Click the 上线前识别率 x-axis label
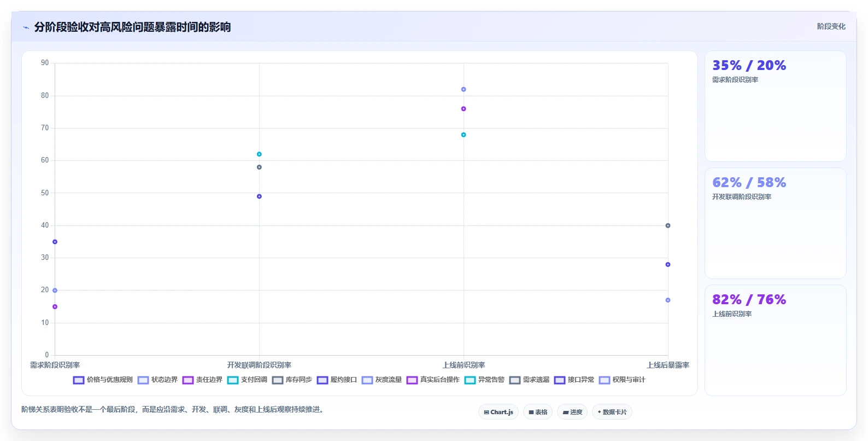 (x=464, y=365)
